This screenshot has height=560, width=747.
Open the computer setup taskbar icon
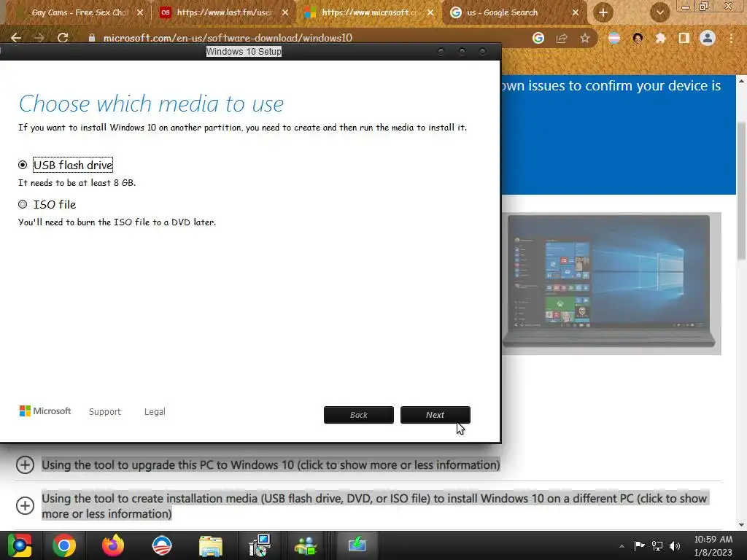[260, 545]
